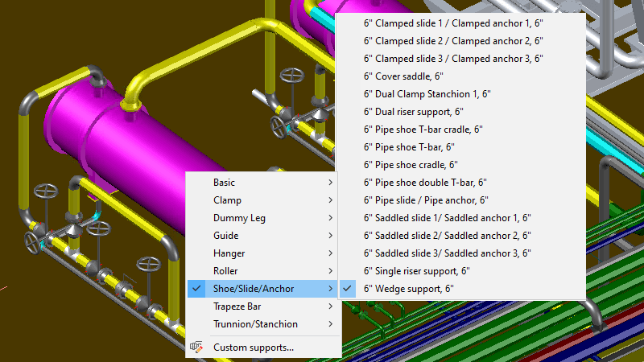
Task: Expand the Trunnion/Stanchion submenu arrow
Action: tap(330, 324)
